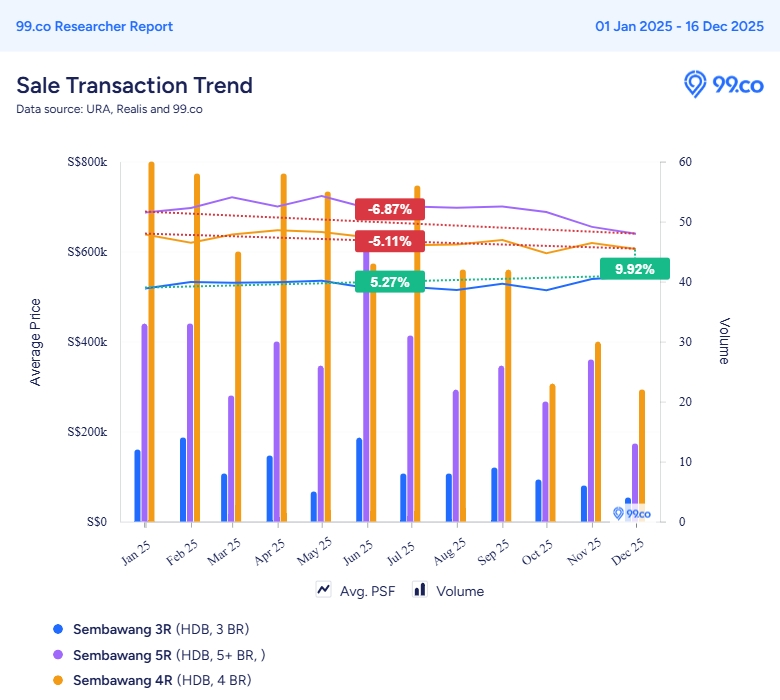Toggle Sembawang 3R series label
The height and width of the screenshot is (700, 780).
122,629
